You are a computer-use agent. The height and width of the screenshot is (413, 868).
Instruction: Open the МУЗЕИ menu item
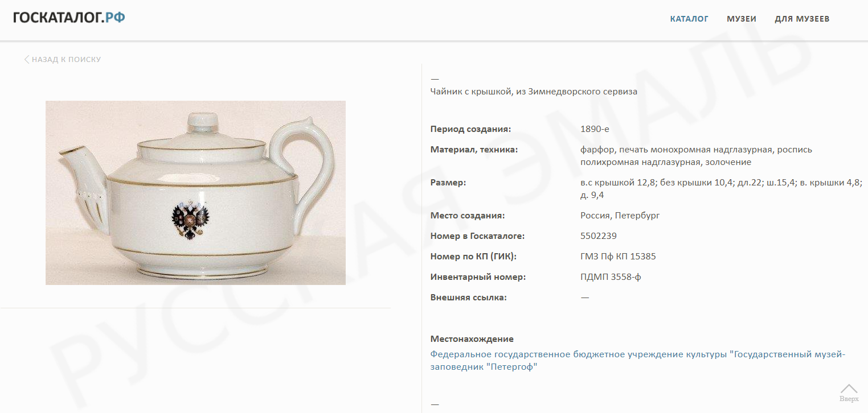click(x=742, y=19)
